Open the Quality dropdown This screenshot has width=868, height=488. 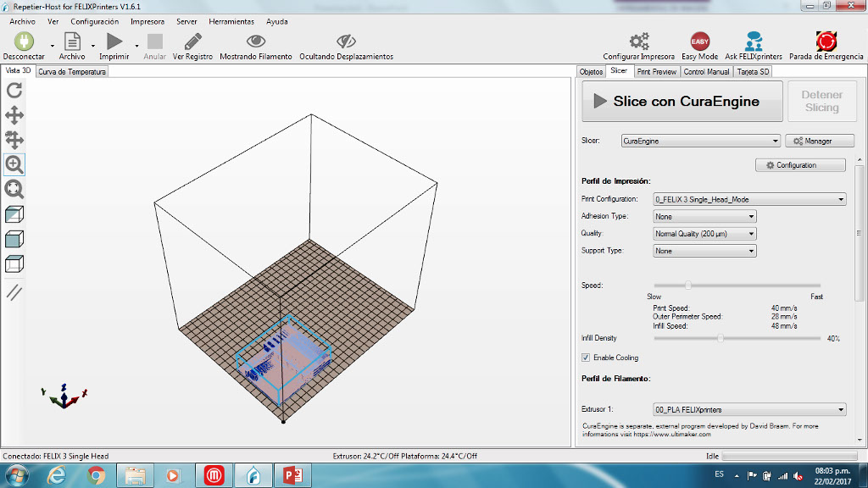point(704,234)
